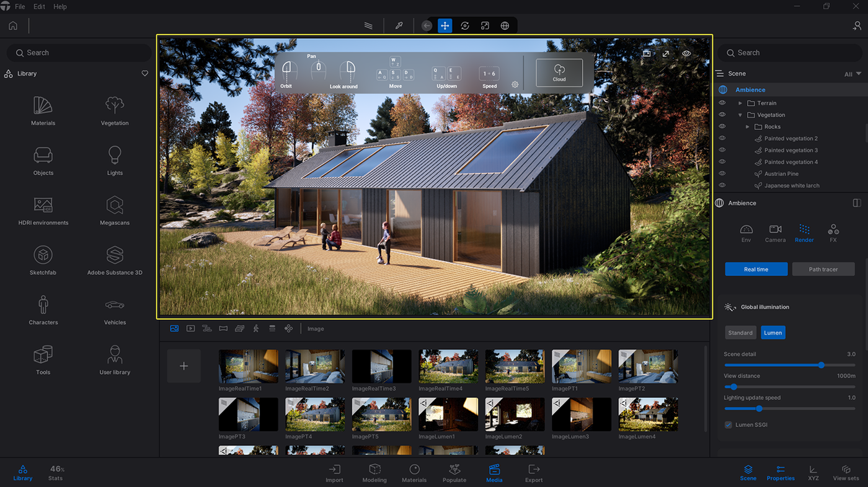Adjust the Scene detail slider
The width and height of the screenshot is (868, 487).
point(789,366)
